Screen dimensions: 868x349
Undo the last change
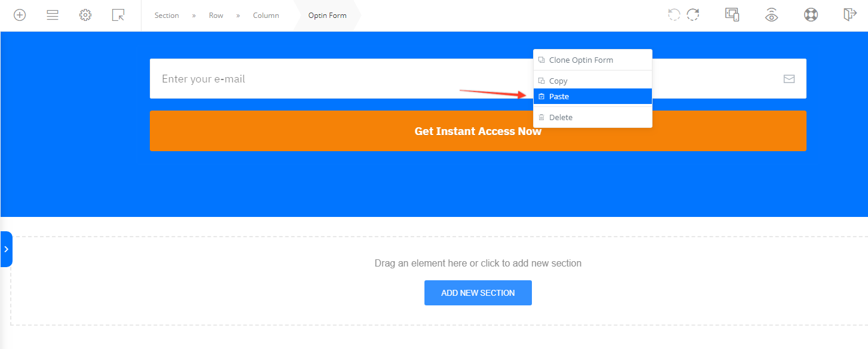pos(674,14)
